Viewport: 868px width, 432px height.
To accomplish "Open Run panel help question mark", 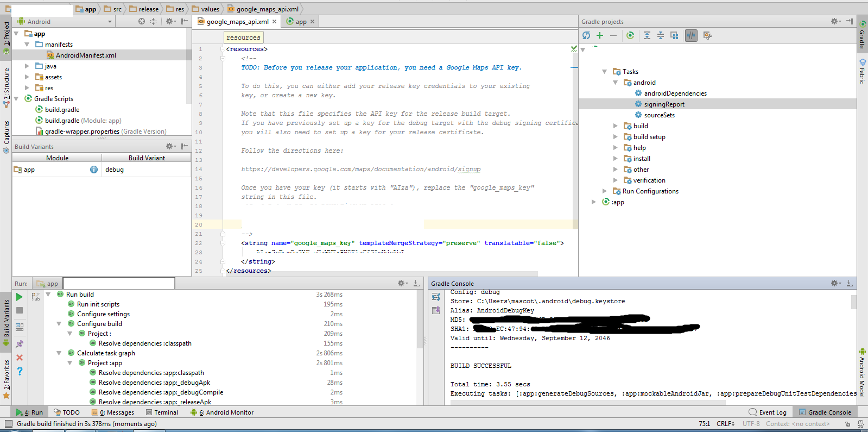I will (20, 372).
